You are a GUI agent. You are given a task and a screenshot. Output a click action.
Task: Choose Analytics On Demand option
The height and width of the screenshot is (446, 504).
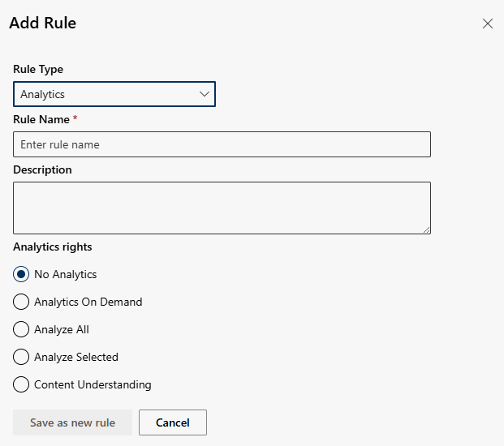click(21, 302)
